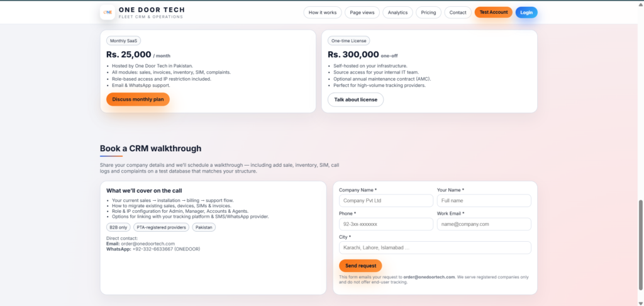Open Analytics from the navigation bar
The image size is (644, 306).
(x=397, y=13)
